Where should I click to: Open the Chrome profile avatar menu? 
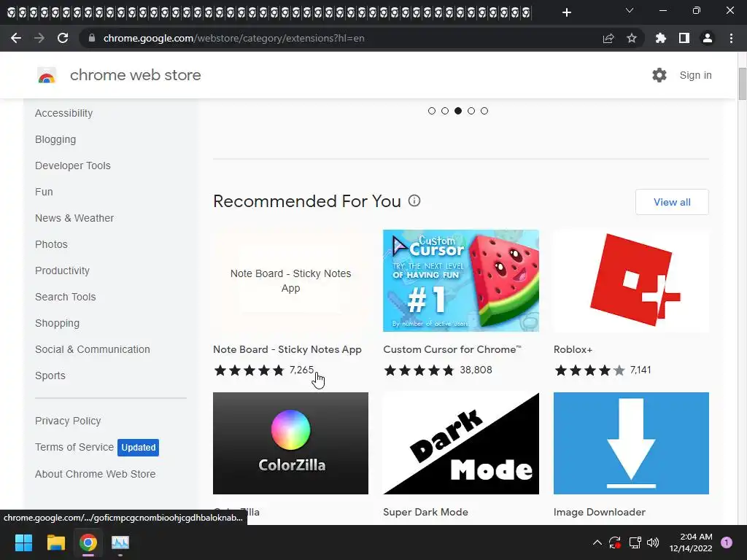[x=708, y=38]
